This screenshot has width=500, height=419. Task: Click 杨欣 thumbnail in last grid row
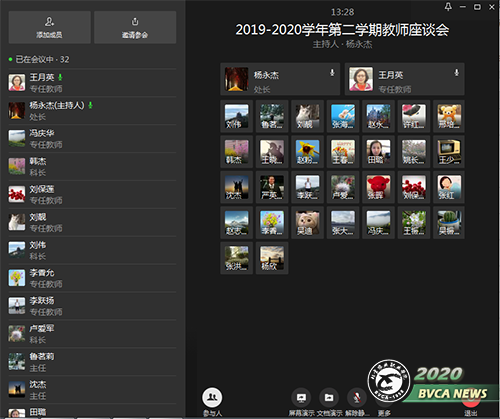coord(272,258)
